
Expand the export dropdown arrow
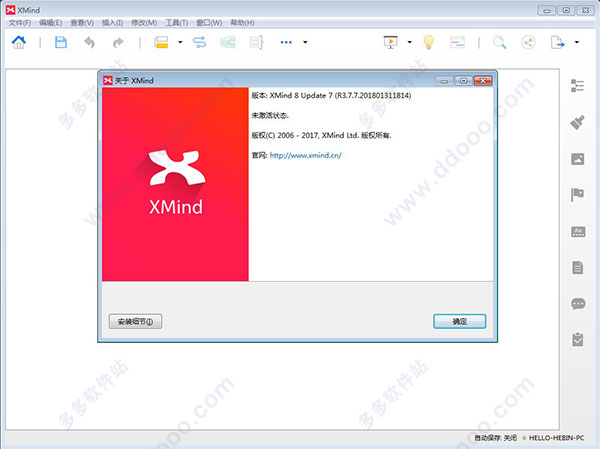click(x=576, y=42)
